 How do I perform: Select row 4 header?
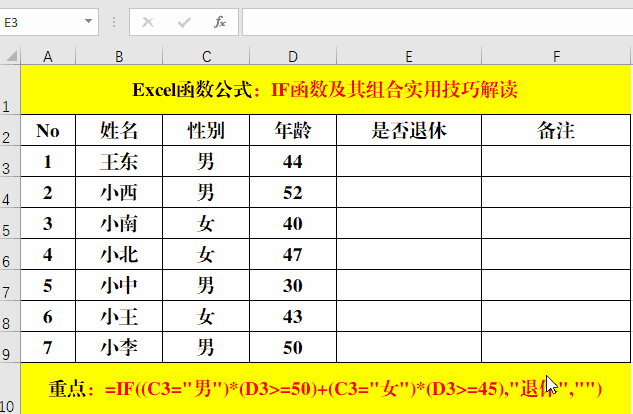click(10, 192)
